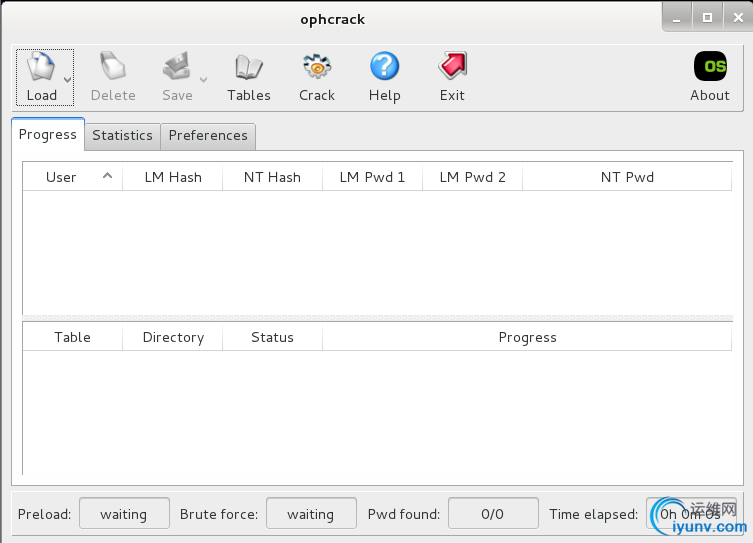Click the LM Hash column header
Screen dimensions: 753x543
[173, 177]
